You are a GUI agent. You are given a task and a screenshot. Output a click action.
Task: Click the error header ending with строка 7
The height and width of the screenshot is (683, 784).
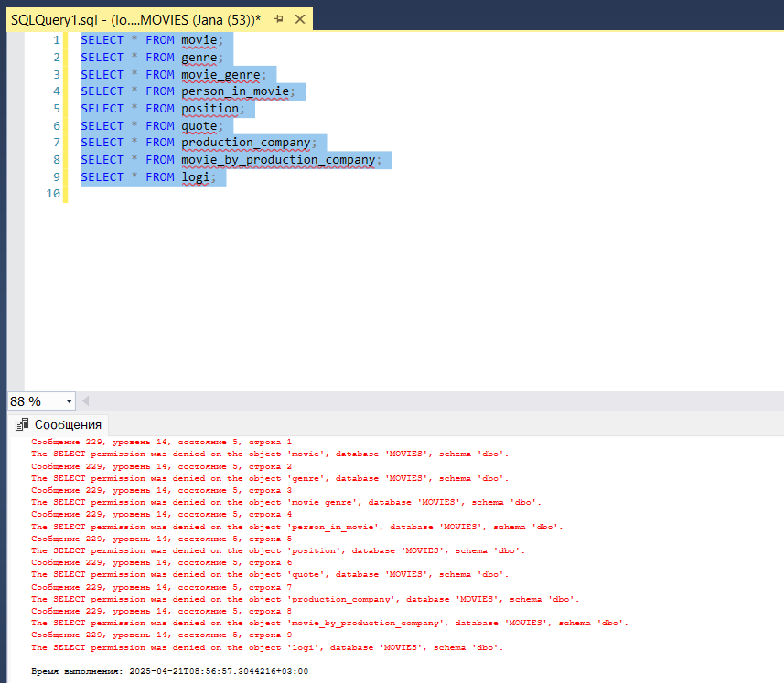[x=162, y=588]
